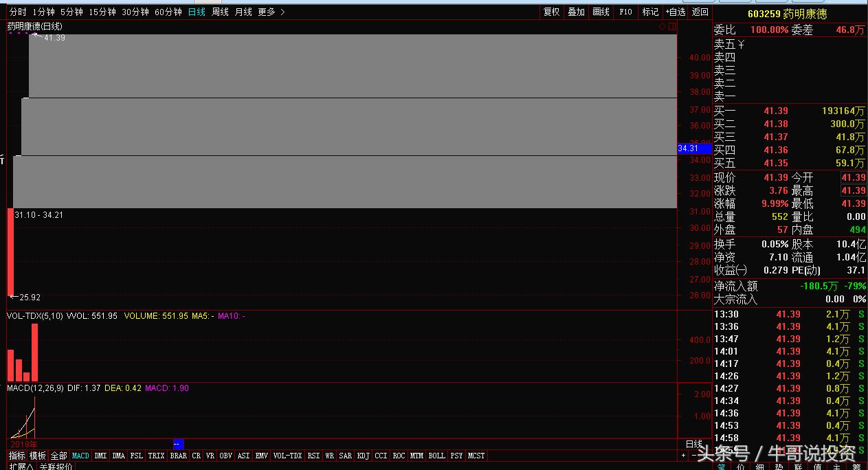868x470 pixels.
Task: Click the 买五 bid price 41.35
Action: tap(776, 163)
